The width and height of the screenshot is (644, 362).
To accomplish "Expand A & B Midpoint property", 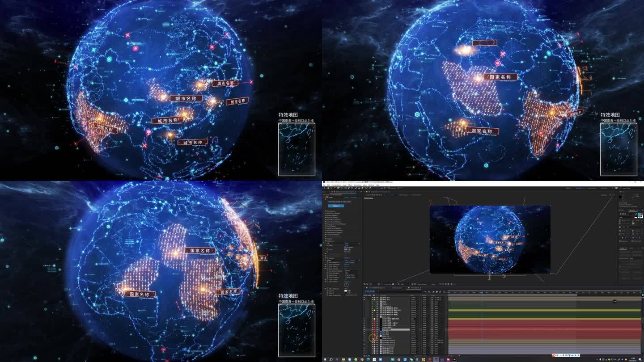I will point(325,289).
